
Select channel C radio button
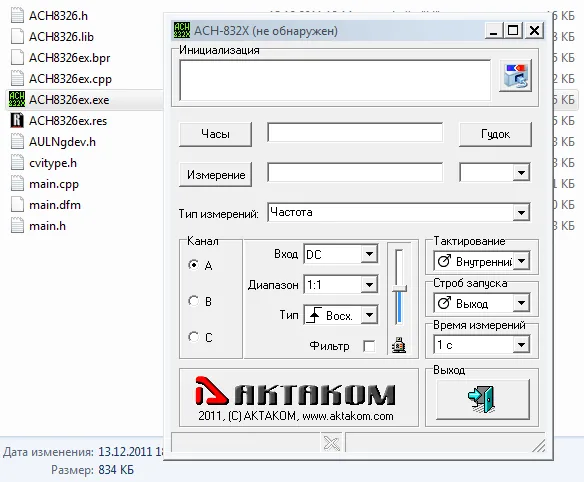(193, 337)
